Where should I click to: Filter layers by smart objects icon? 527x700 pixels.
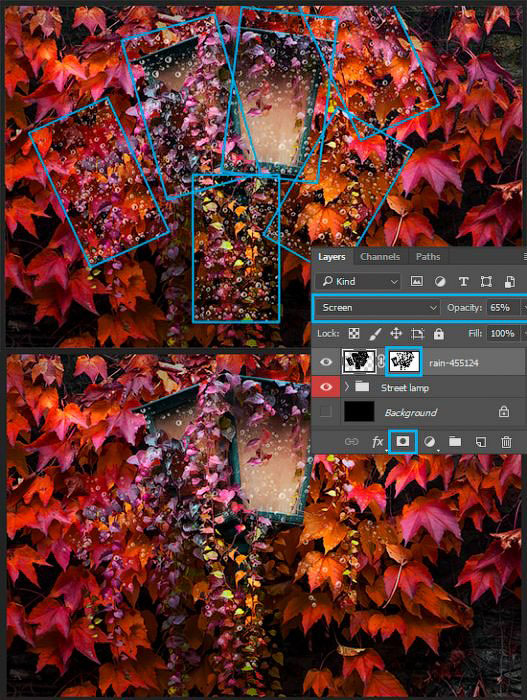[510, 281]
